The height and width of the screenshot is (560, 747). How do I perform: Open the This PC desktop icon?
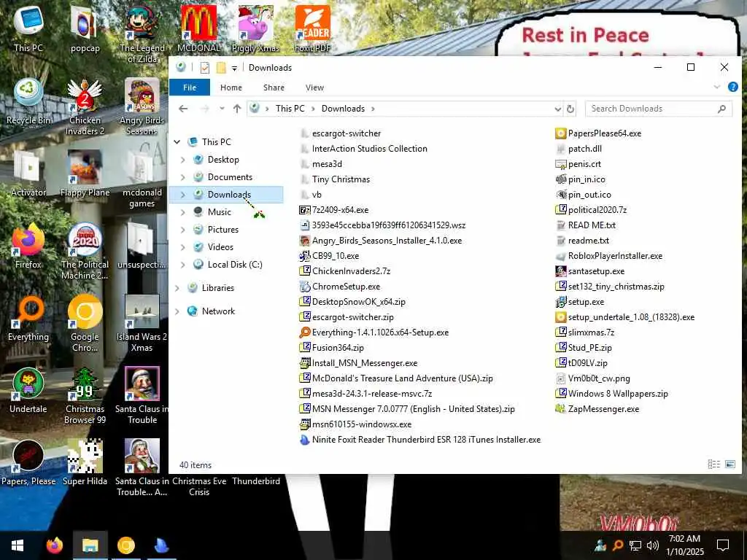click(x=28, y=28)
